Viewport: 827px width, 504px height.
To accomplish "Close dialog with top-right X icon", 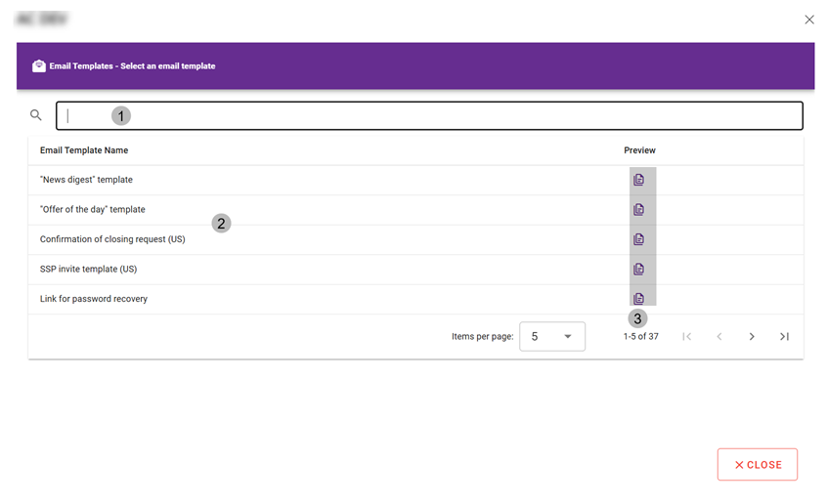I will (x=808, y=20).
